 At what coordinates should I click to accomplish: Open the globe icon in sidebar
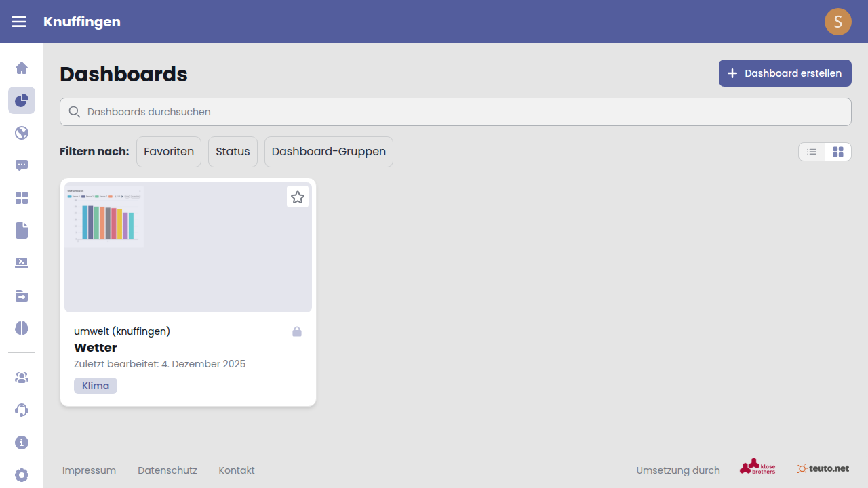pyautogui.click(x=22, y=133)
